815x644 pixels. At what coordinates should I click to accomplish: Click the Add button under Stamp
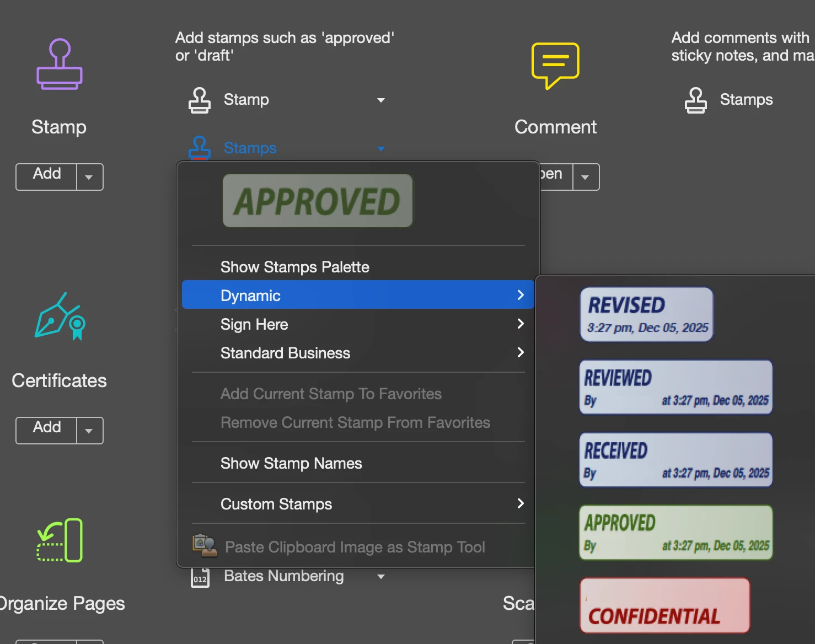[x=46, y=176]
